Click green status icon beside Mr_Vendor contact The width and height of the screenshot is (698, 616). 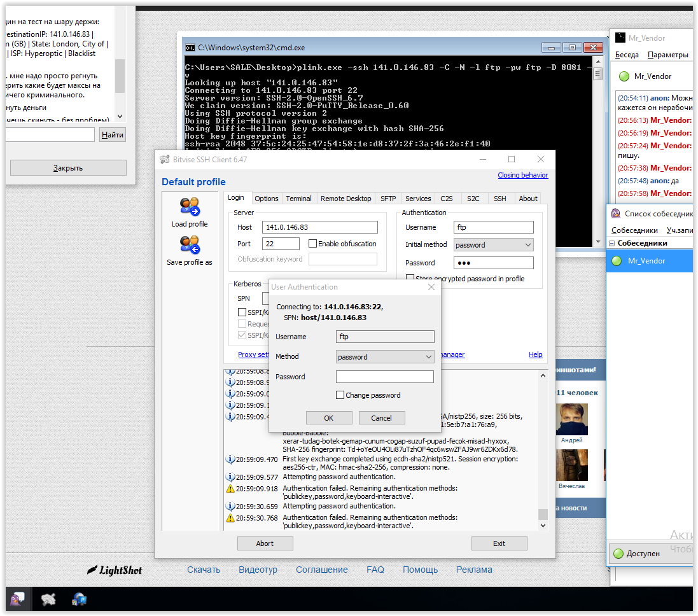coord(616,261)
